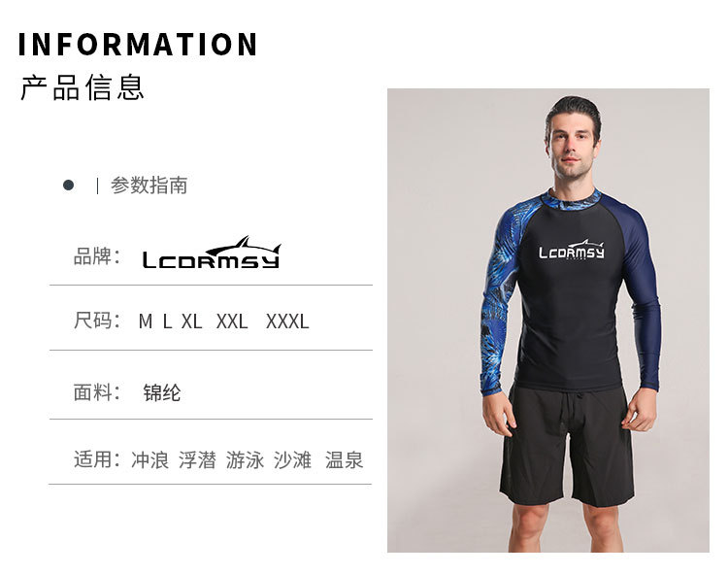The height and width of the screenshot is (575, 728).
Task: Click the 沙滩 usage tag
Action: (292, 460)
